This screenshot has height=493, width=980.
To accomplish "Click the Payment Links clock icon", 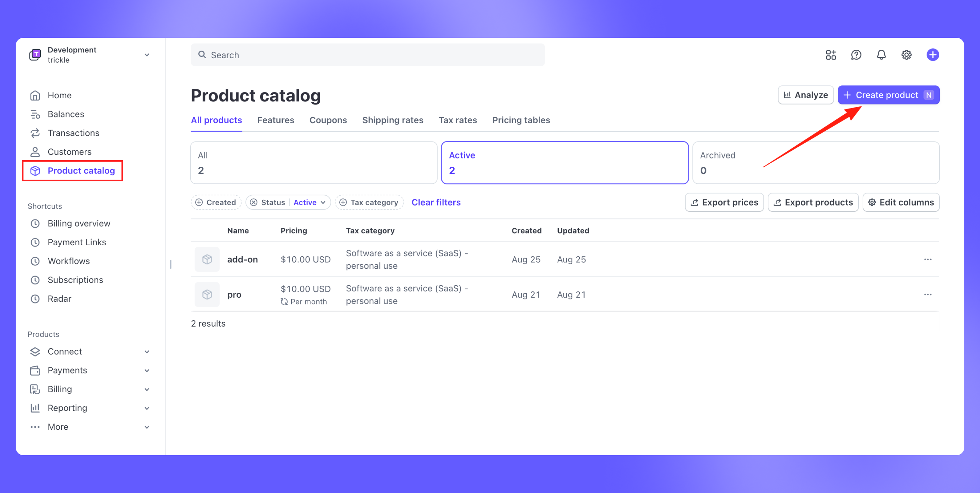I will (35, 242).
